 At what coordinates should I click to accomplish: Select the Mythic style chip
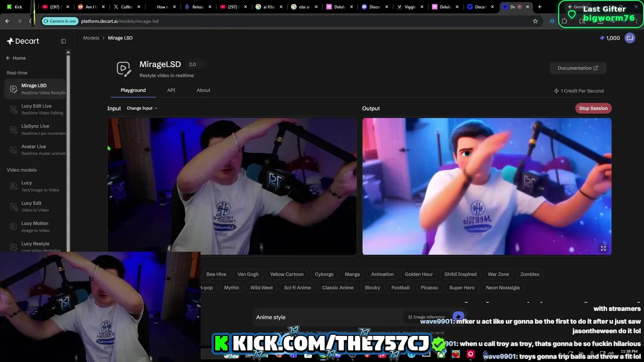tap(231, 288)
